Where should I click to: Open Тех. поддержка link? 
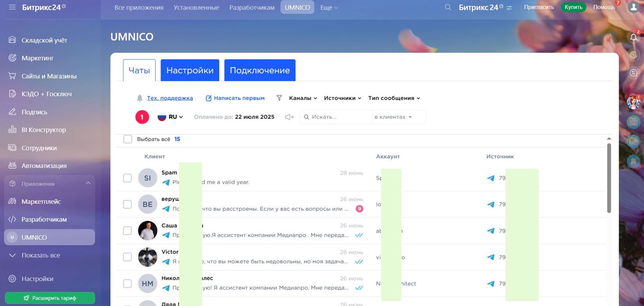tap(170, 98)
